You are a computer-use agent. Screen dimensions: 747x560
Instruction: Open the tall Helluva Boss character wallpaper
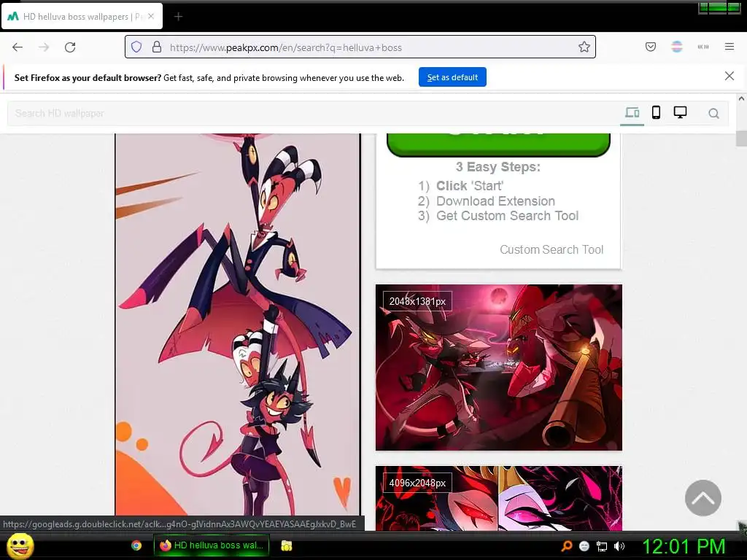pos(238,324)
